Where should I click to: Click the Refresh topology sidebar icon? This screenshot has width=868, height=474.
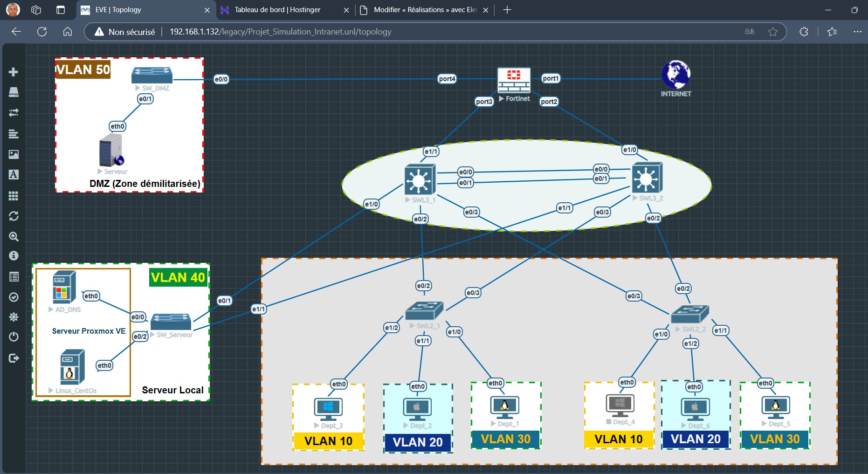click(14, 216)
